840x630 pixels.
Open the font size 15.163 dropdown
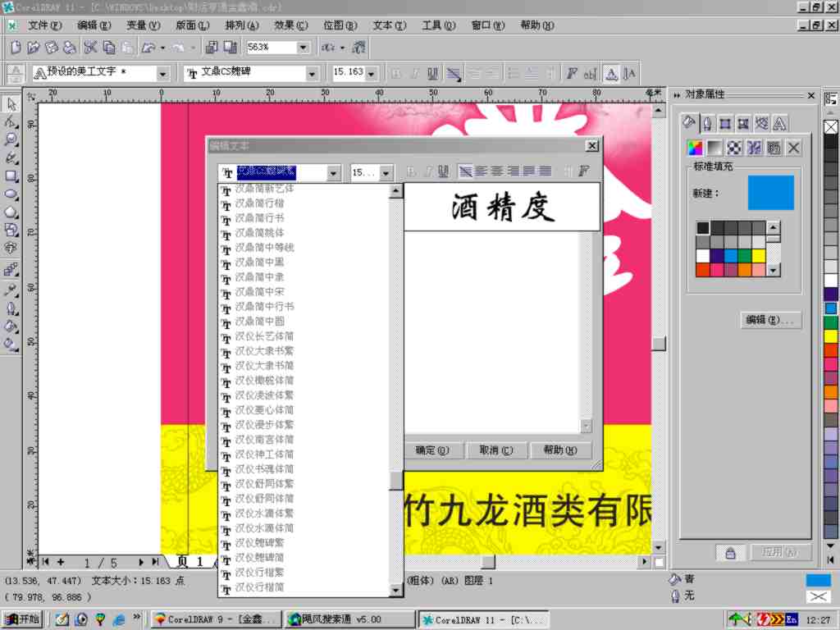(372, 73)
